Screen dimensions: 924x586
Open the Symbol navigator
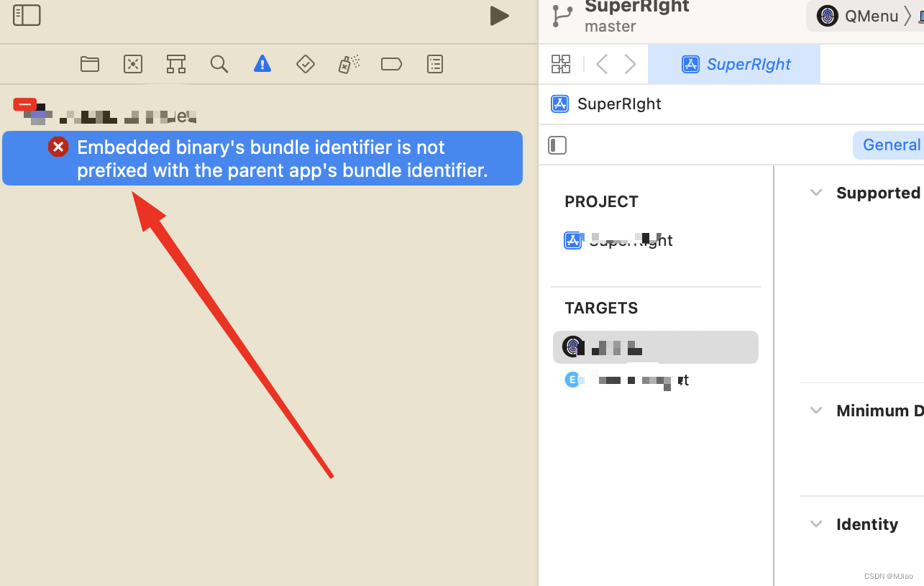175,64
